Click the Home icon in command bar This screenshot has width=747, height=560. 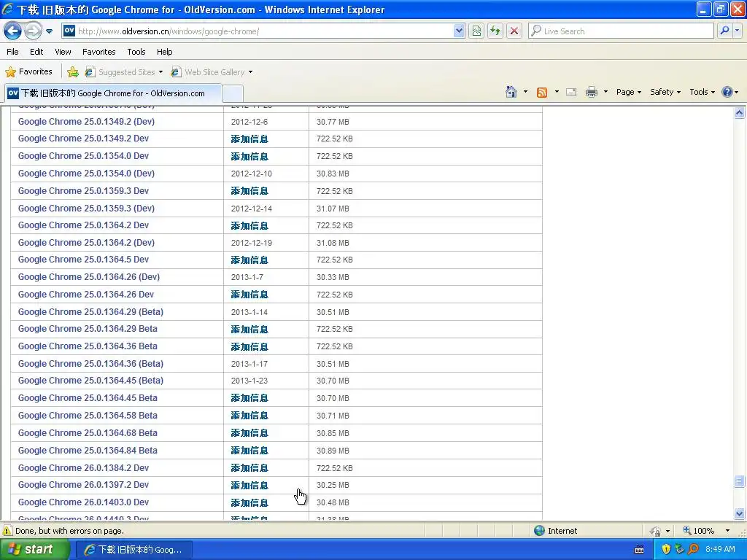click(x=511, y=92)
